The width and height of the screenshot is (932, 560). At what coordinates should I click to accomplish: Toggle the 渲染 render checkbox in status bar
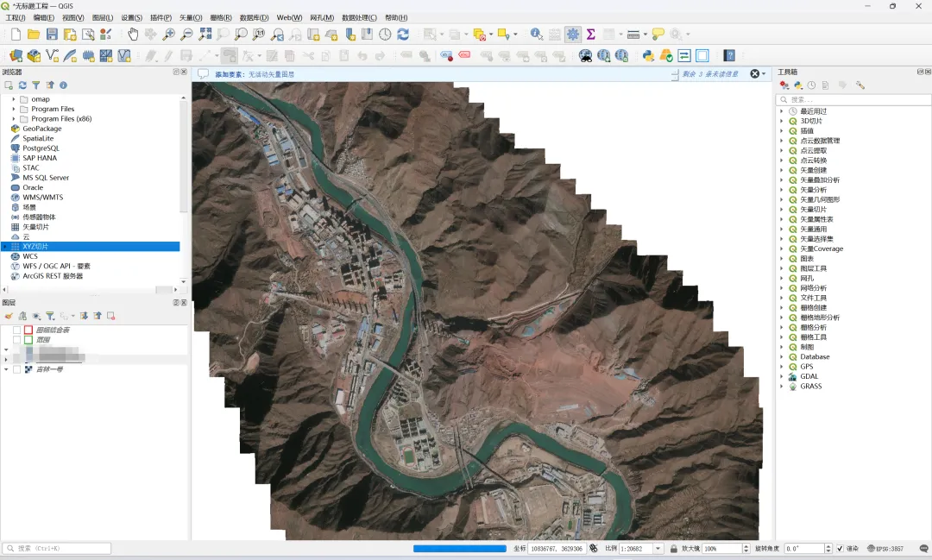[x=840, y=549]
